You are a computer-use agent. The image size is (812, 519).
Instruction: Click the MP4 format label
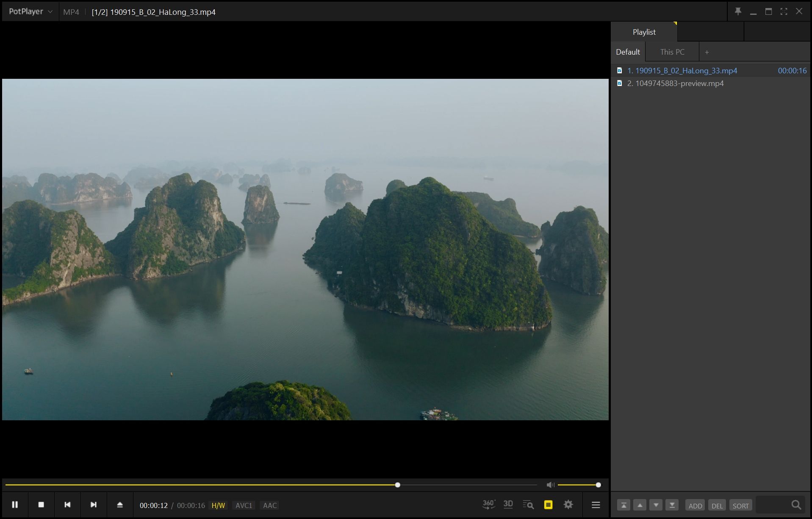pyautogui.click(x=71, y=12)
